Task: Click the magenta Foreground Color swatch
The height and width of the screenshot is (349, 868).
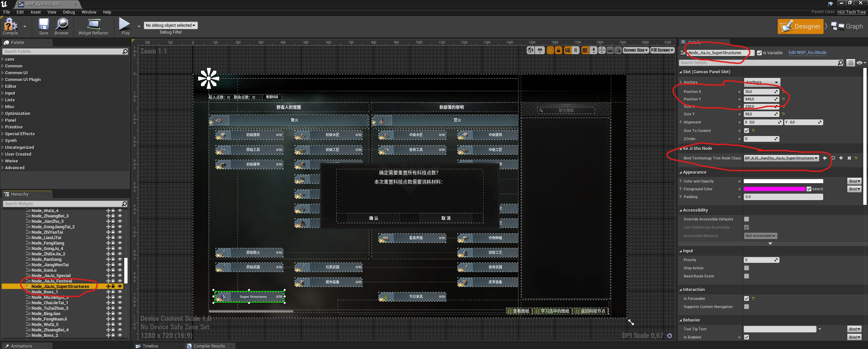Action: 774,189
